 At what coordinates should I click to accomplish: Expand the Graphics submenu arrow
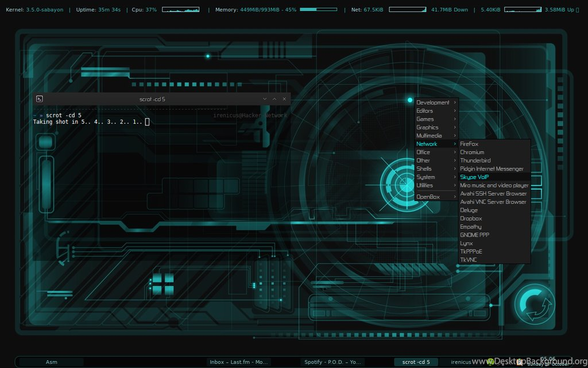pos(455,127)
